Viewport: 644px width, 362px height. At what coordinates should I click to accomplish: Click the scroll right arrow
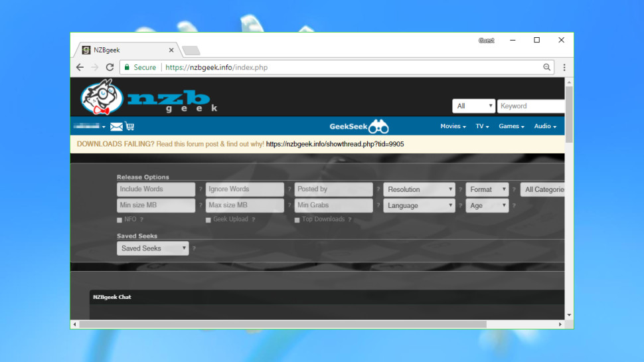[560, 324]
